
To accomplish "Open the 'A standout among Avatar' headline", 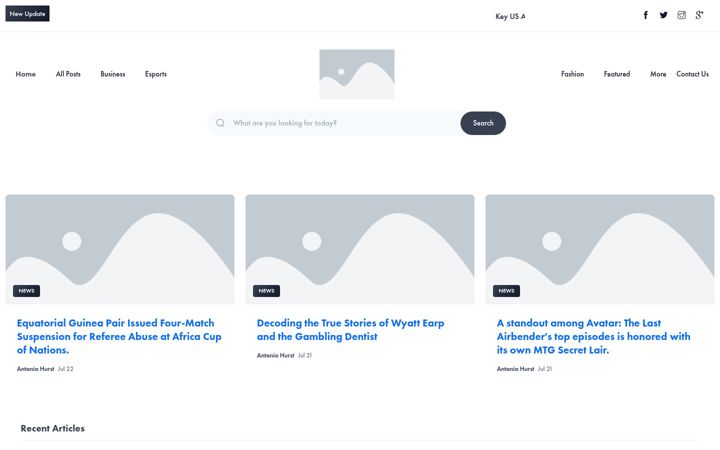I will coord(593,337).
